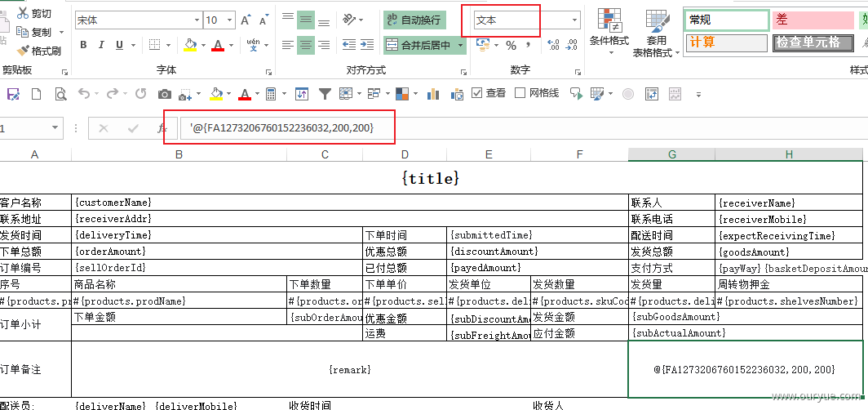Increase font size with the larger A icon
Viewport: 868px width, 410px height.
click(246, 20)
